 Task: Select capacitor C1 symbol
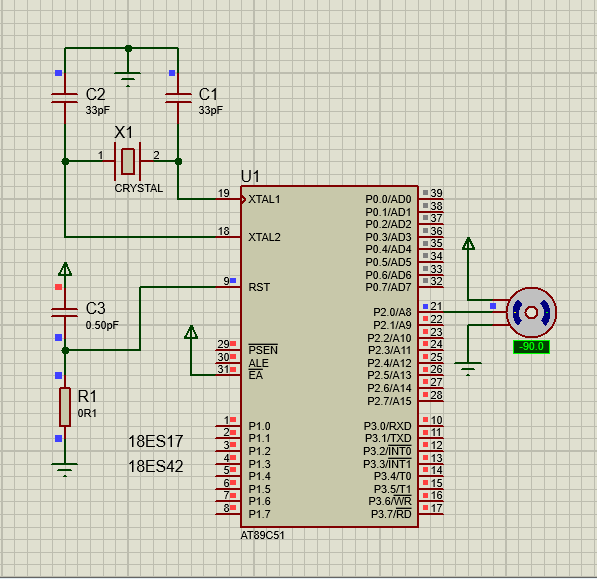178,98
